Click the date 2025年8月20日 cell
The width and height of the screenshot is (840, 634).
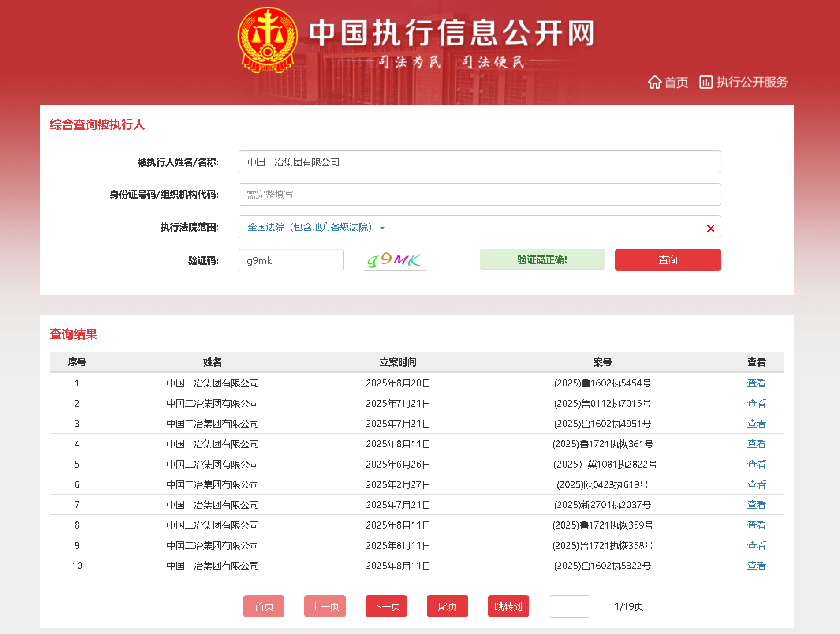[398, 383]
